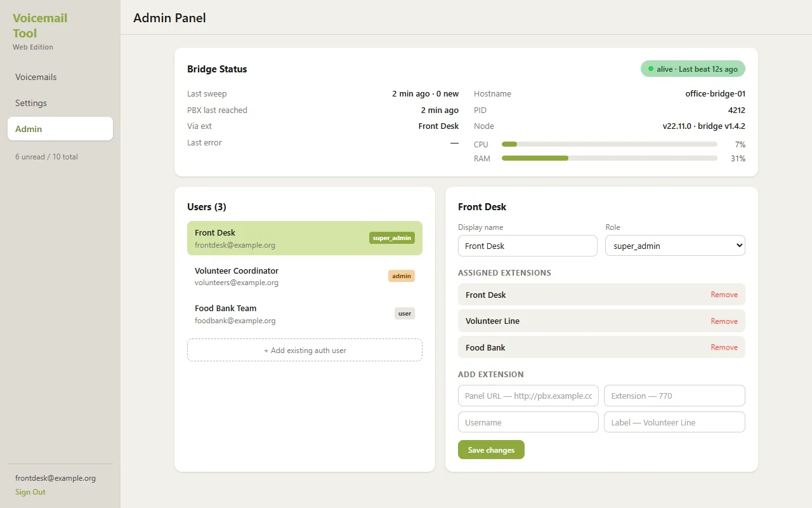Click the admin role badge
The image size is (812, 508).
click(402, 276)
